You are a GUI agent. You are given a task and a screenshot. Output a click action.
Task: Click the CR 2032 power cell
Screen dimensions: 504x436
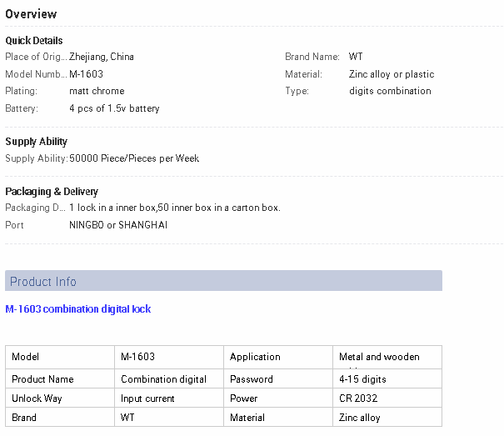pos(358,398)
